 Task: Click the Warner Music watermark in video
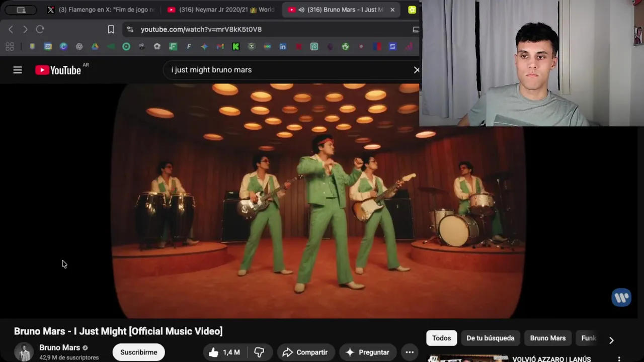click(x=621, y=297)
